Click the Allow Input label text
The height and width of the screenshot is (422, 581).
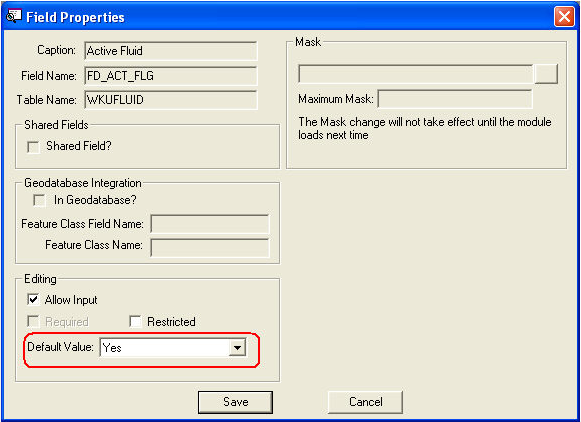click(x=71, y=300)
